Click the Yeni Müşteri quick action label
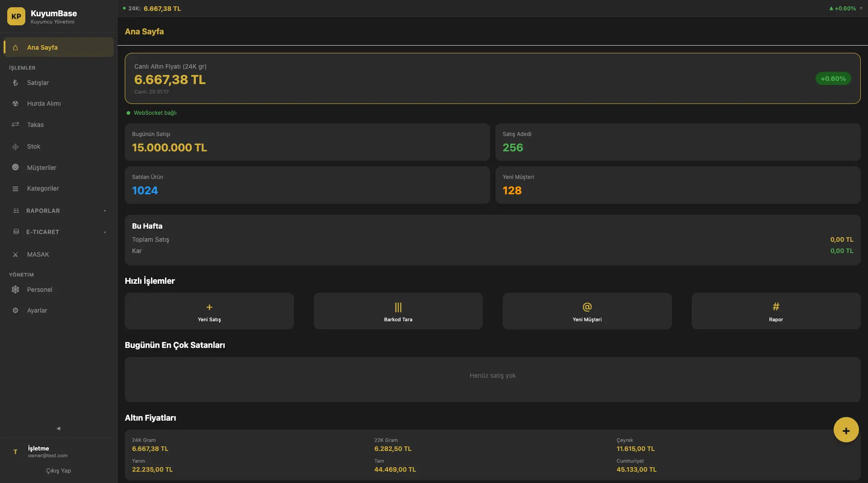 [587, 319]
